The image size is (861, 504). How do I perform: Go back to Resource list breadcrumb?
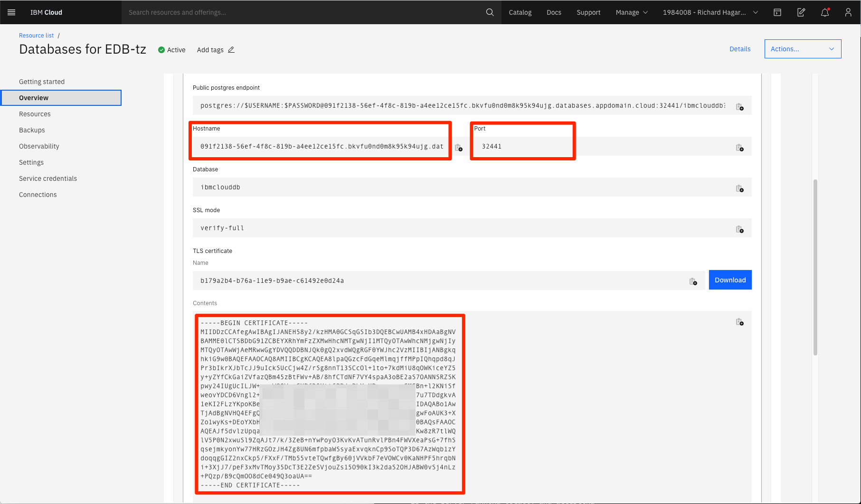(36, 36)
